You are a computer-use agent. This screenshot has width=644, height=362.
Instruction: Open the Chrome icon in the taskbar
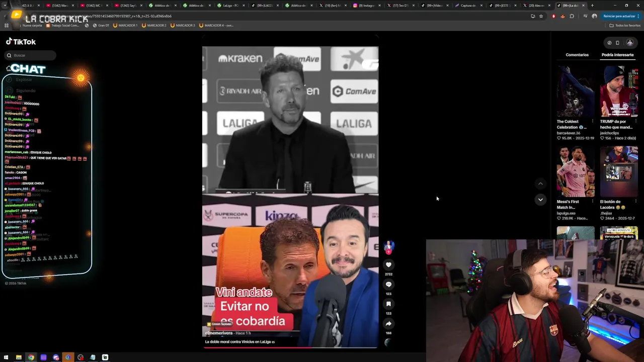point(31,357)
